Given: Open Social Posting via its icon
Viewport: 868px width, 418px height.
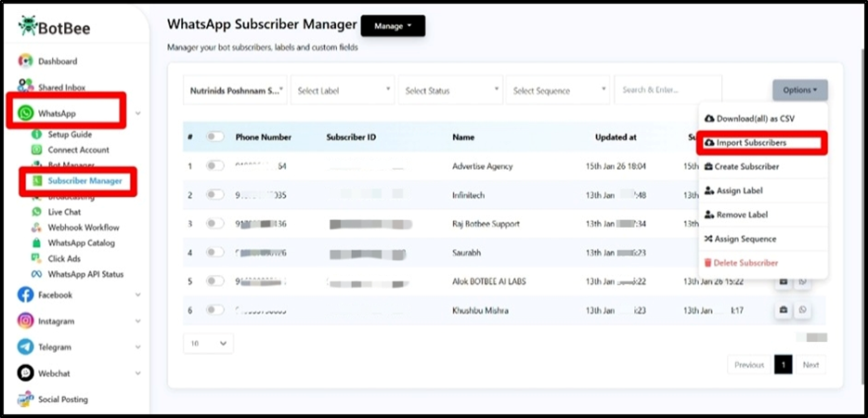Looking at the screenshot, I should [x=26, y=399].
